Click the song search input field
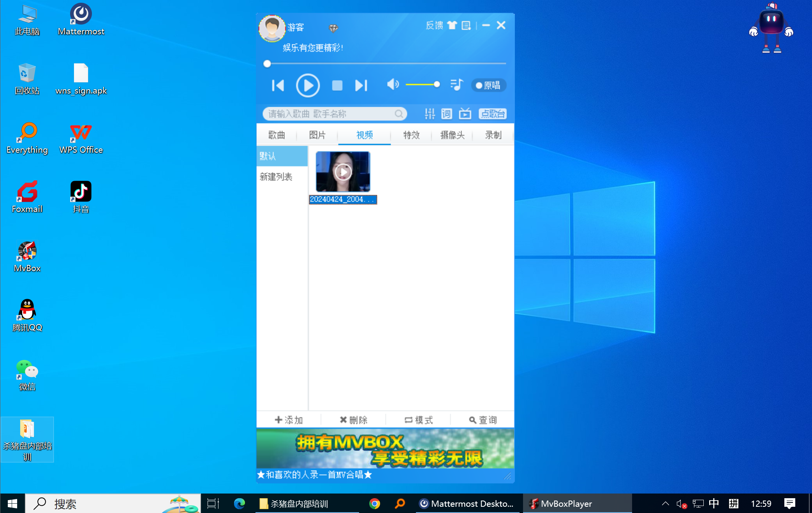Image resolution: width=812 pixels, height=513 pixels. 330,114
